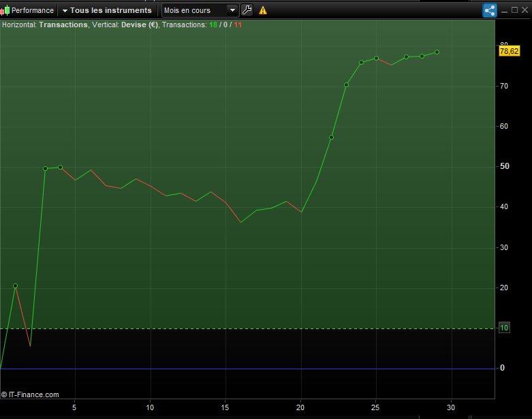The image size is (532, 419).
Task: Click the green winning transactions count 18
Action: click(x=213, y=25)
